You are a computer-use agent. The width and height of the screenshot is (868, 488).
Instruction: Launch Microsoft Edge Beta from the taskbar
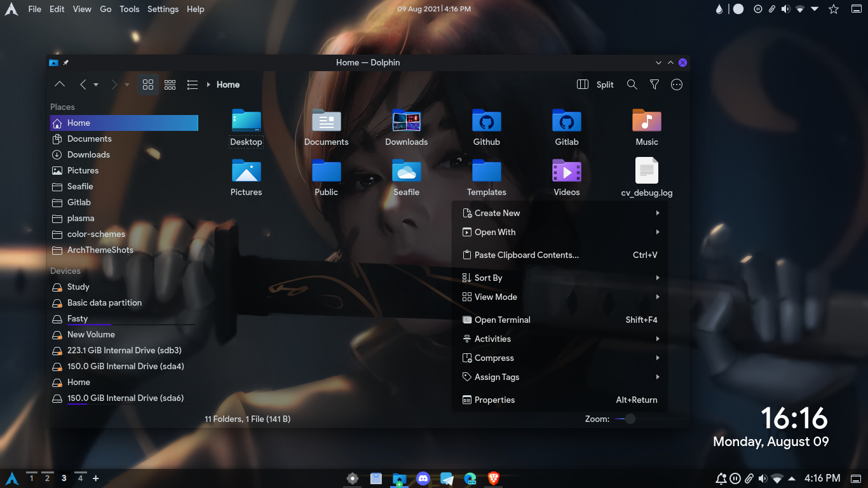coord(470,478)
